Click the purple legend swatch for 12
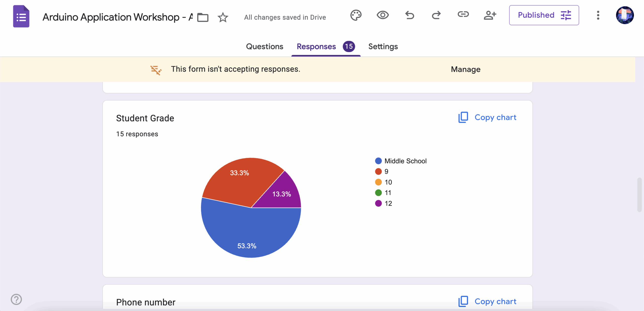The width and height of the screenshot is (644, 311). coord(378,203)
